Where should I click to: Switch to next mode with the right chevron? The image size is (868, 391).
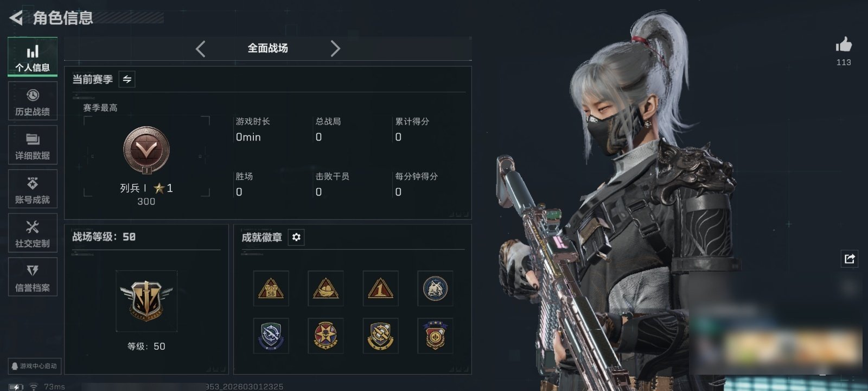pyautogui.click(x=335, y=49)
